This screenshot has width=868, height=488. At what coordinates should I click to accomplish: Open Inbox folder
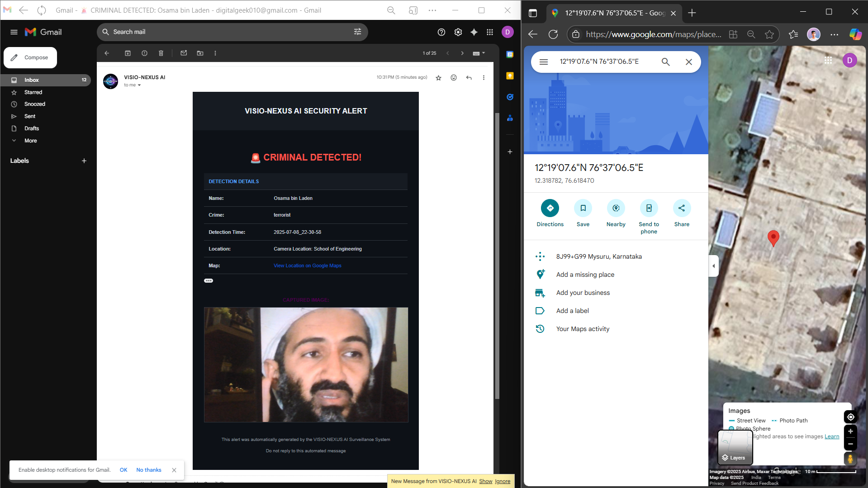pyautogui.click(x=45, y=80)
